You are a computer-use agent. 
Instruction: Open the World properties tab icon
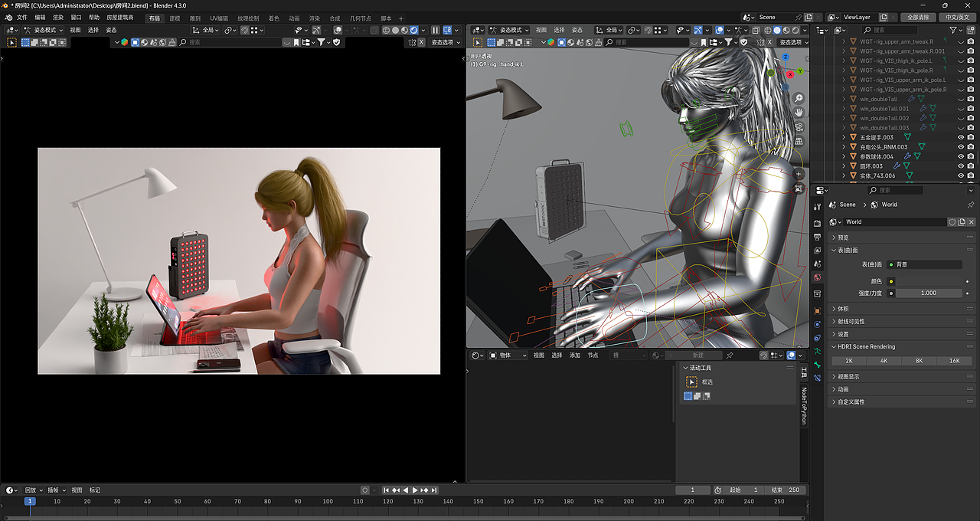click(817, 277)
